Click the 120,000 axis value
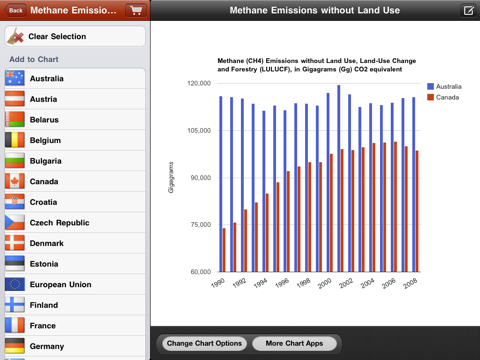This screenshot has height=360, width=480. coord(199,83)
